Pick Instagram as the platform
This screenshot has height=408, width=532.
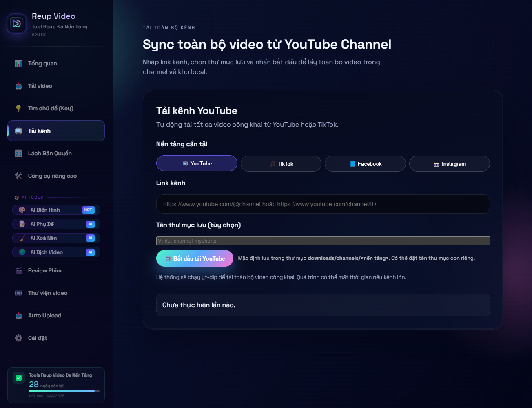pyautogui.click(x=449, y=164)
